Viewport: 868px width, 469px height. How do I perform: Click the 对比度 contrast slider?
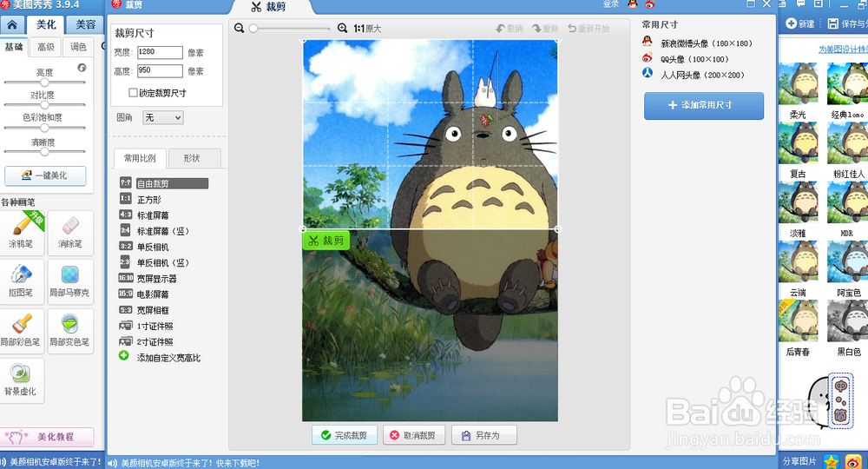click(x=45, y=104)
